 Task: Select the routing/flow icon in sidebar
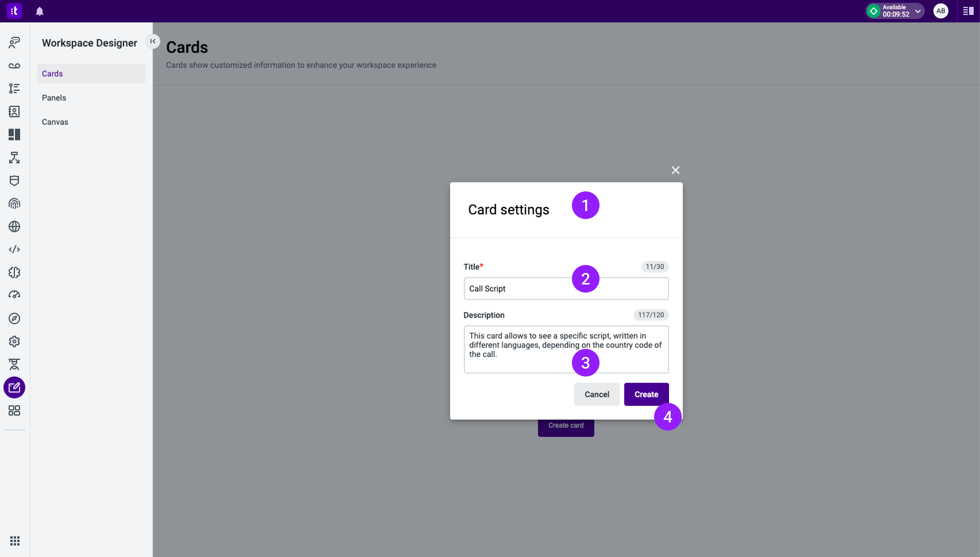pos(14,158)
